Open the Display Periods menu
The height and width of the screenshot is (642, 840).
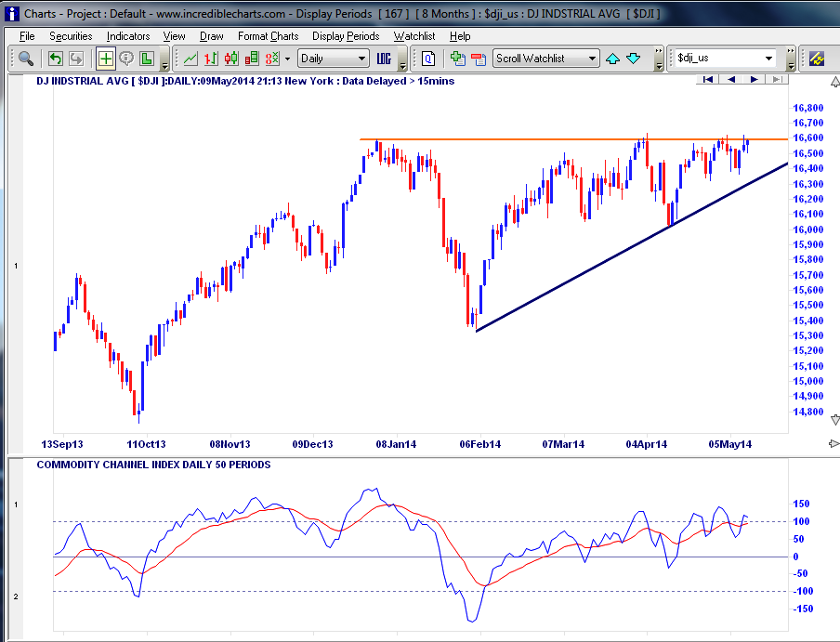pyautogui.click(x=346, y=36)
